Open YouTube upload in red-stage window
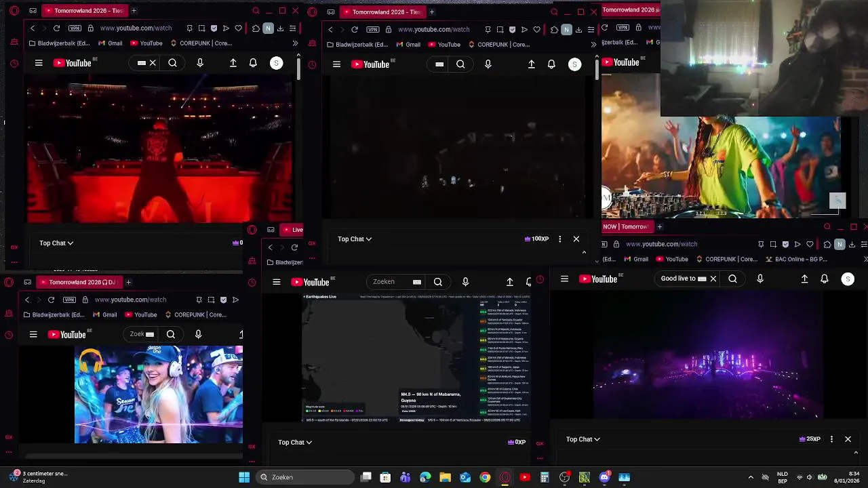Screen dimensions: 868x488 point(233,63)
